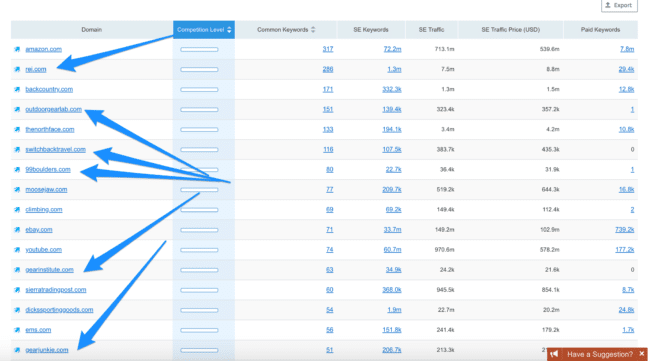Open the youtube.com domain link
This screenshot has height=361, width=650.
(43, 250)
